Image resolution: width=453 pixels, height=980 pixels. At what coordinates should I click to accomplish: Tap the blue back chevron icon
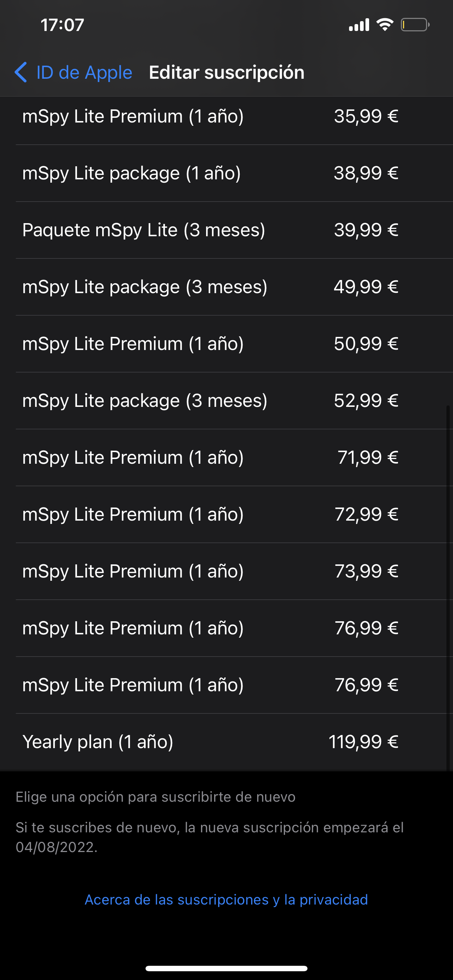(x=21, y=72)
